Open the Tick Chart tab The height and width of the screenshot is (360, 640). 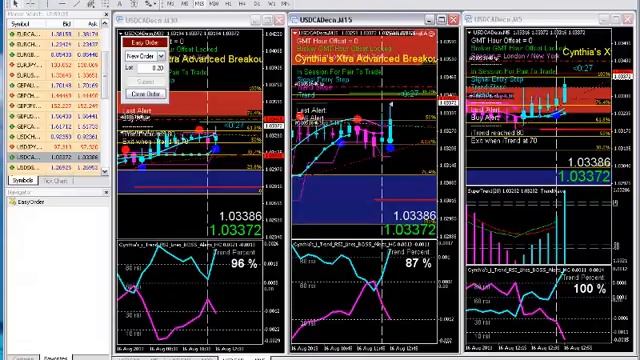(x=56, y=180)
